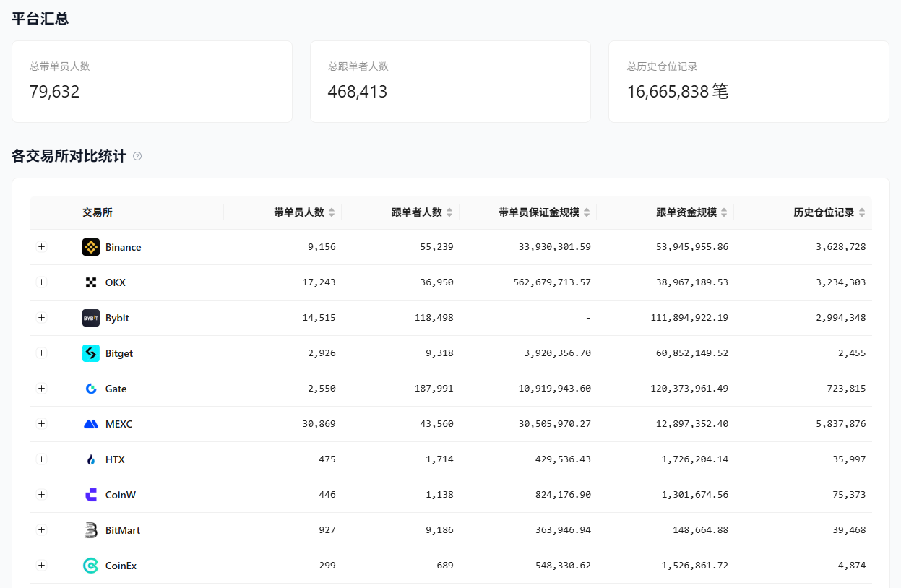Sort by 跟单资金规模 column arrows

tap(724, 212)
